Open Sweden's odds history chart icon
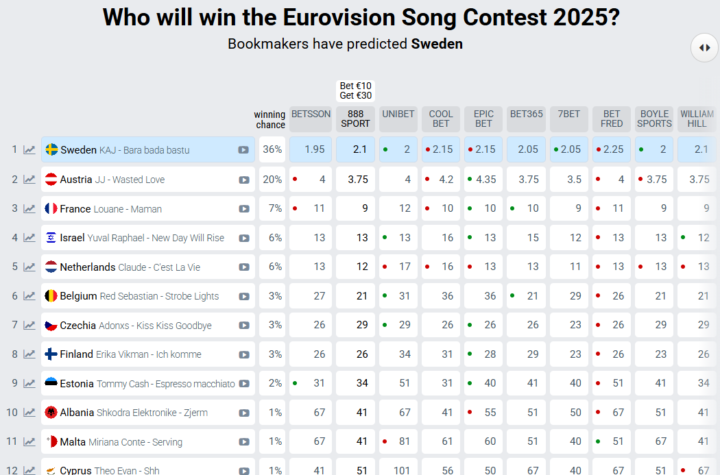Screen dimensions: 720x475 click(29, 150)
